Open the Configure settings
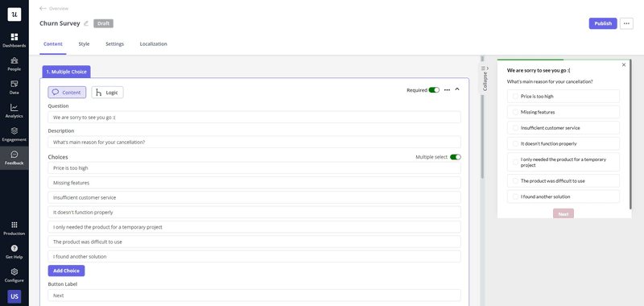644x306 pixels. 14,275
